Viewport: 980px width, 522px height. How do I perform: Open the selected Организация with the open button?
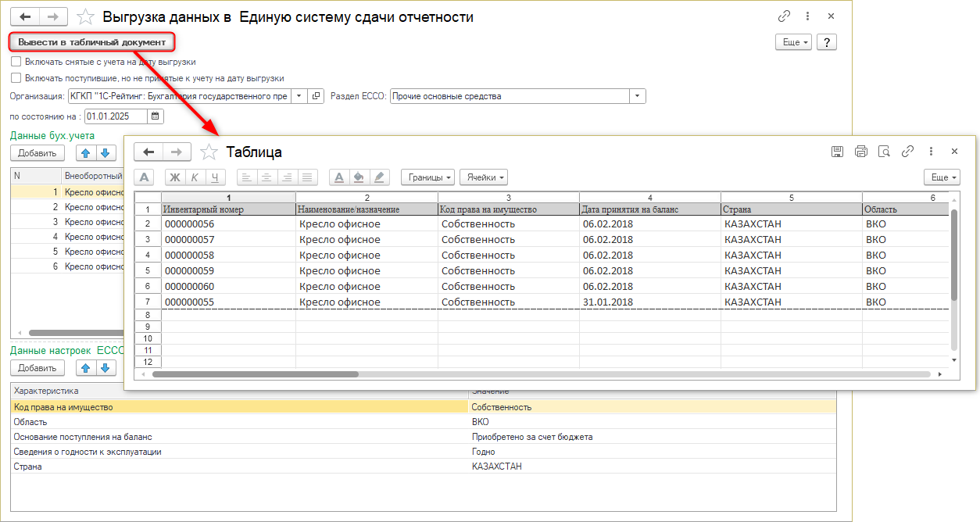tap(317, 96)
